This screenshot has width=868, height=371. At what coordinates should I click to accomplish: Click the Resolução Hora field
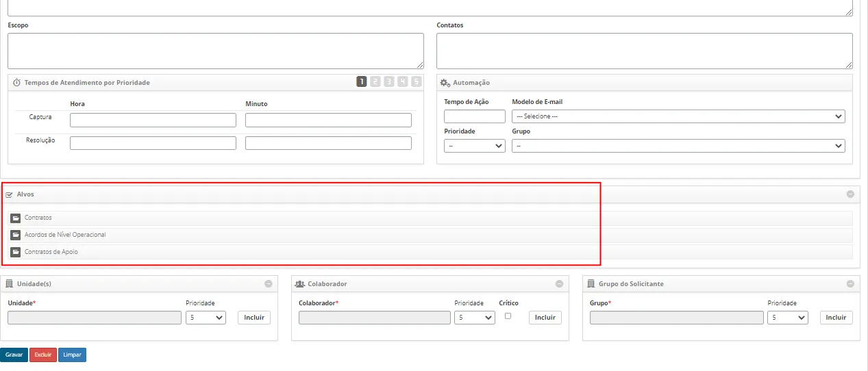tap(153, 143)
